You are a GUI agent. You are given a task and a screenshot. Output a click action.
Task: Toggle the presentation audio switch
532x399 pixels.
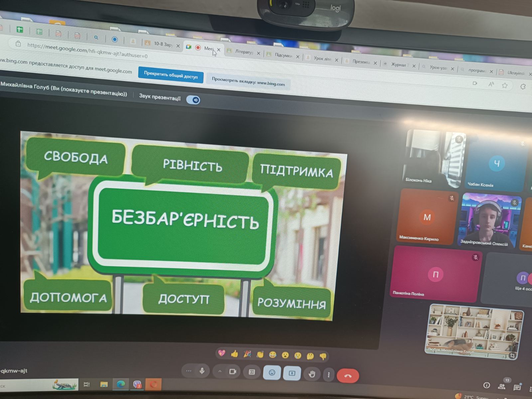pos(193,100)
